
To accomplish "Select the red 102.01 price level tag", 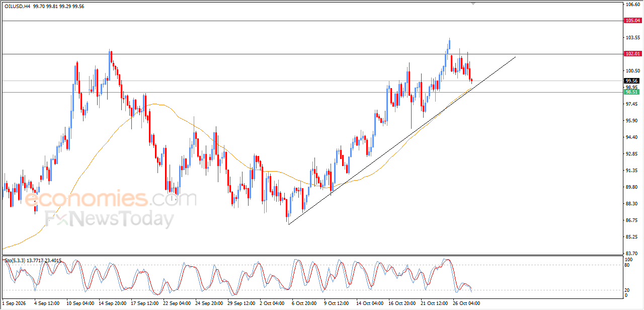I will click(632, 54).
